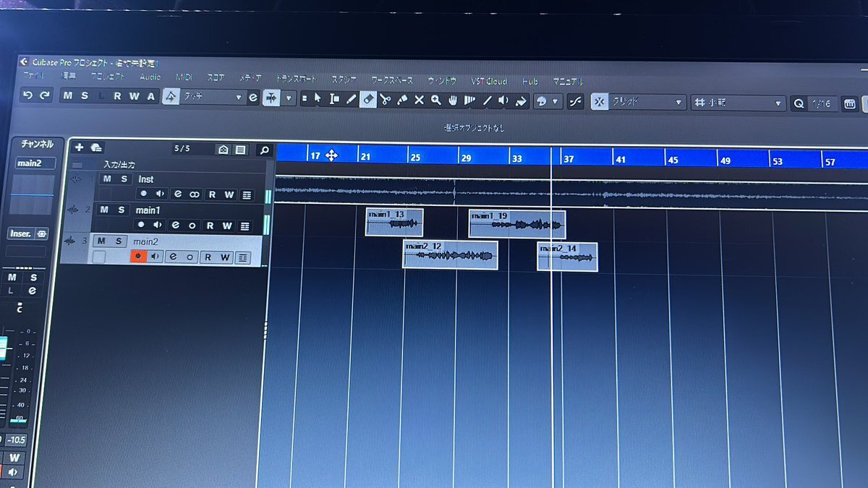Viewport: 868px width, 488px height.
Task: Choose the Draw pencil tool
Action: (x=351, y=100)
